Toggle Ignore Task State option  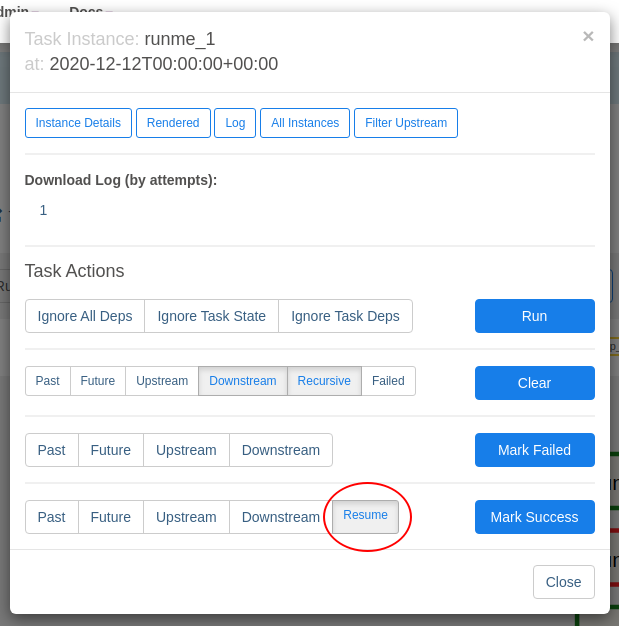pos(211,316)
